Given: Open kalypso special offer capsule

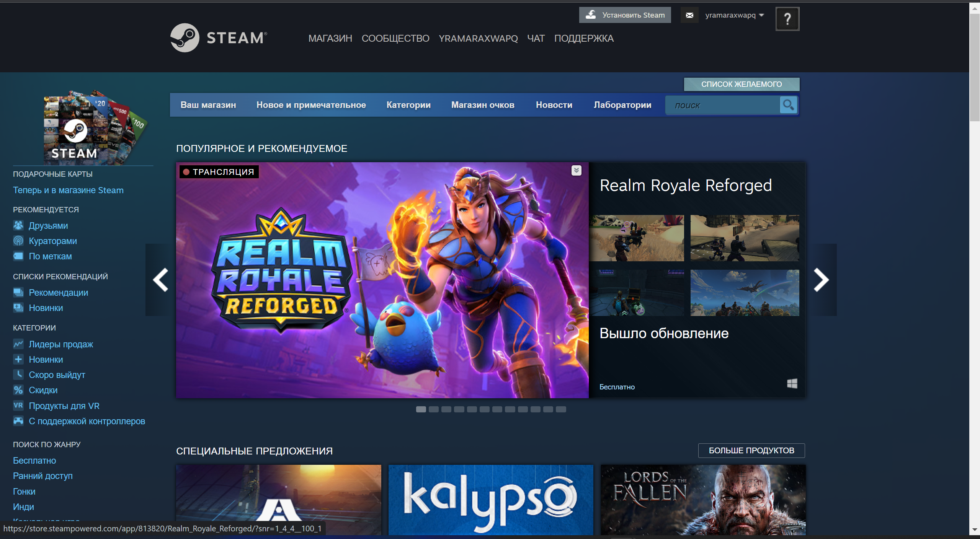Looking at the screenshot, I should (491, 500).
